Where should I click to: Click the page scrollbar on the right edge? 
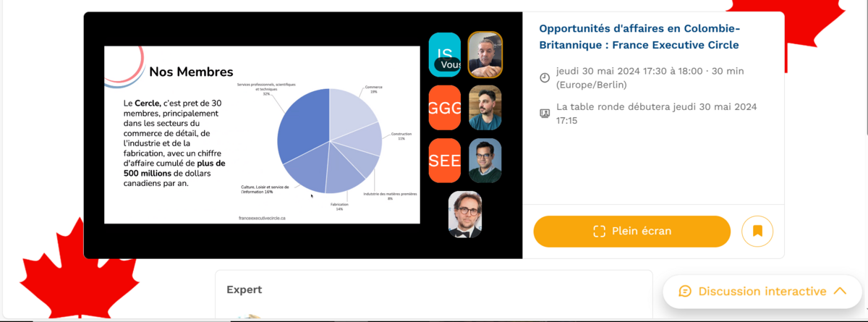[x=864, y=65]
